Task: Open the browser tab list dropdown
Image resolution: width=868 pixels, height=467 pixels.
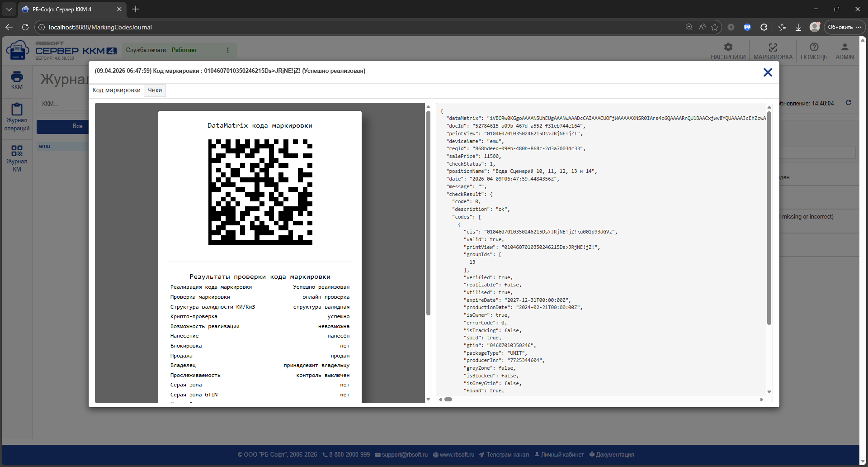Action: 9,9
